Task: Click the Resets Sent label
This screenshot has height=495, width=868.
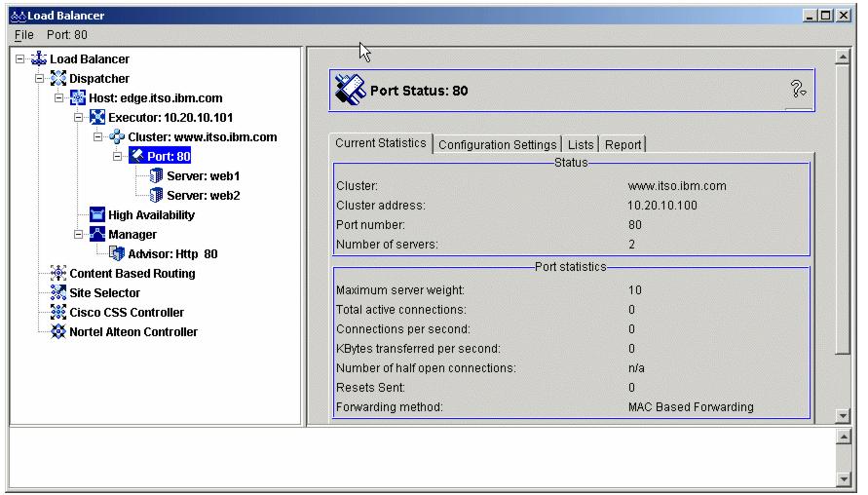Action: click(370, 388)
